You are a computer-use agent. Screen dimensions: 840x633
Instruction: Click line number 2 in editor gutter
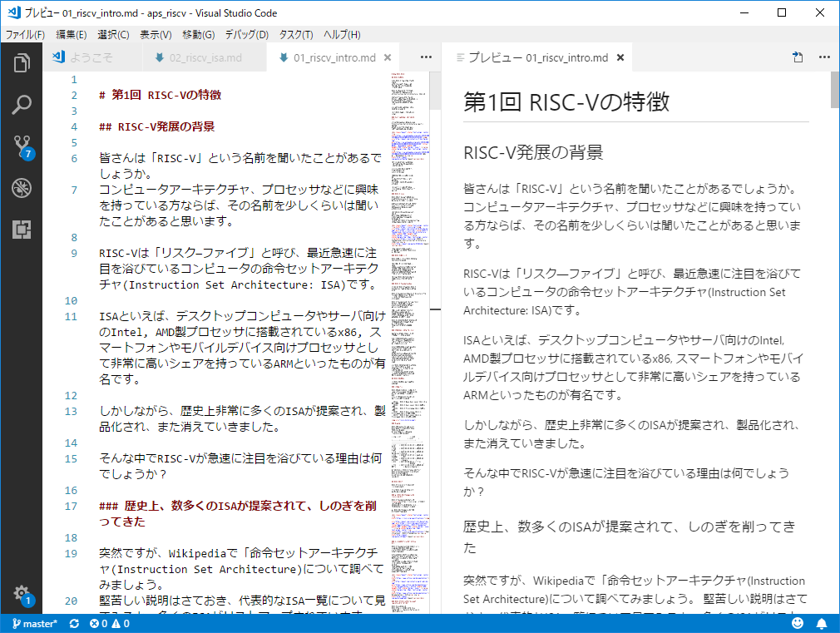coord(74,96)
